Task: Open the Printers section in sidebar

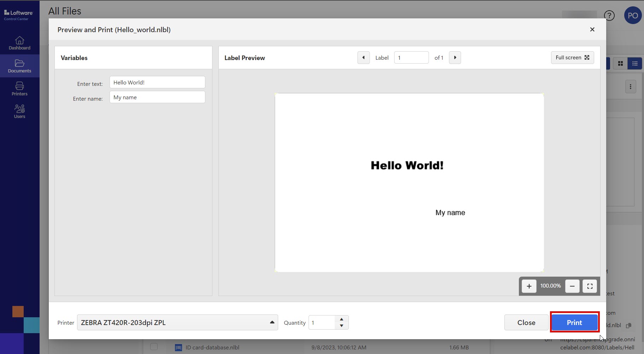Action: (19, 89)
